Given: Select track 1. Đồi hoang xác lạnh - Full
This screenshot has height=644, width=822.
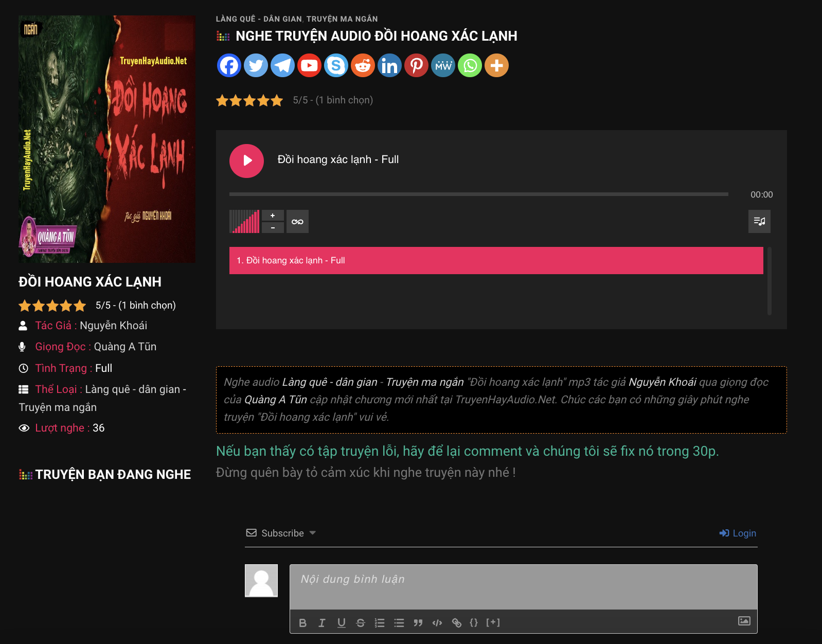Looking at the screenshot, I should click(x=496, y=260).
